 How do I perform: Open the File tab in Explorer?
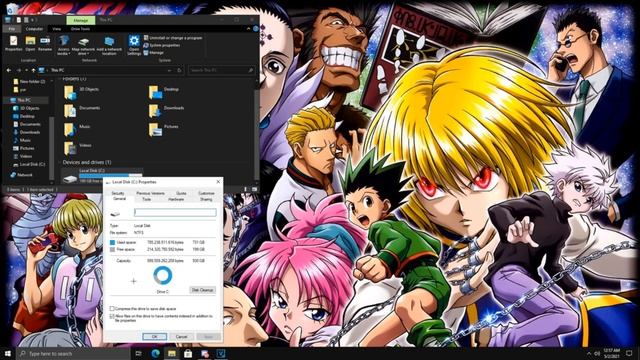click(12, 29)
